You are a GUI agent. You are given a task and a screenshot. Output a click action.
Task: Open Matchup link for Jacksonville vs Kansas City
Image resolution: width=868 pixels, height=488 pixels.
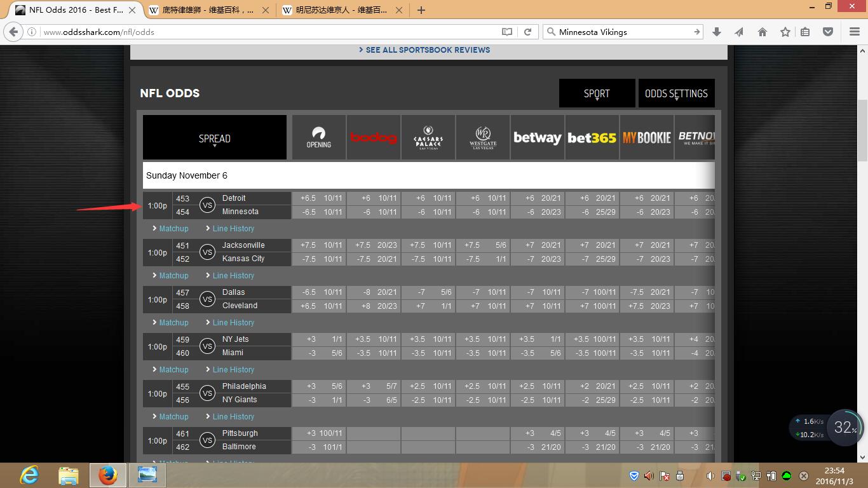click(x=173, y=276)
